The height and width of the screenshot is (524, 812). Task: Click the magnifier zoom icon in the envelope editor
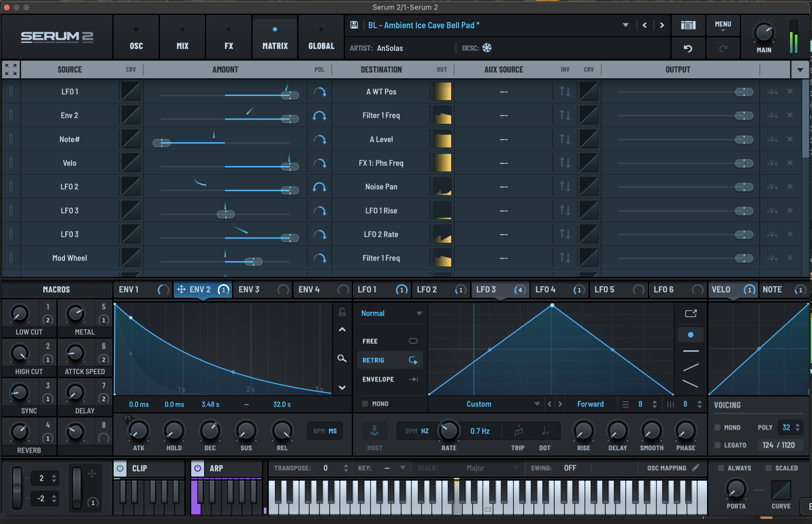(x=342, y=358)
